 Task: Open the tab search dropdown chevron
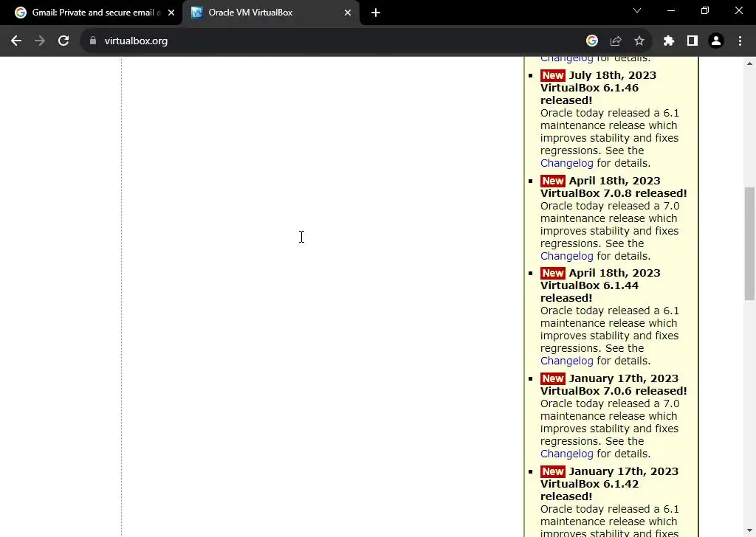[637, 10]
